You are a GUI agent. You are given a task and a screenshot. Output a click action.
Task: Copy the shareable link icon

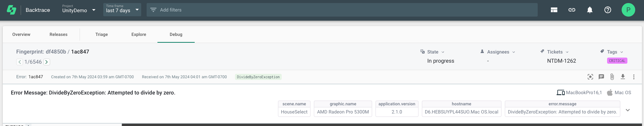point(572,10)
